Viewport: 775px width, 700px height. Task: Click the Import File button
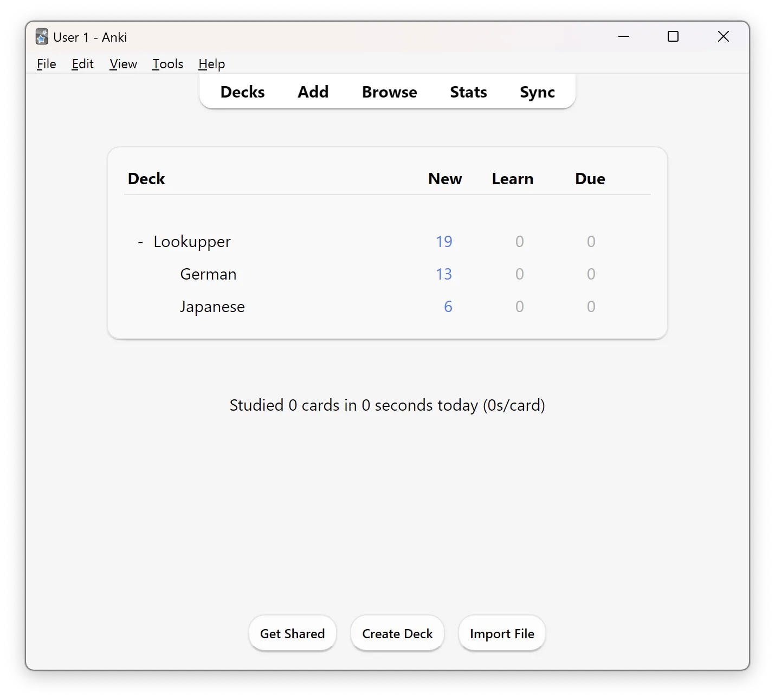(502, 633)
